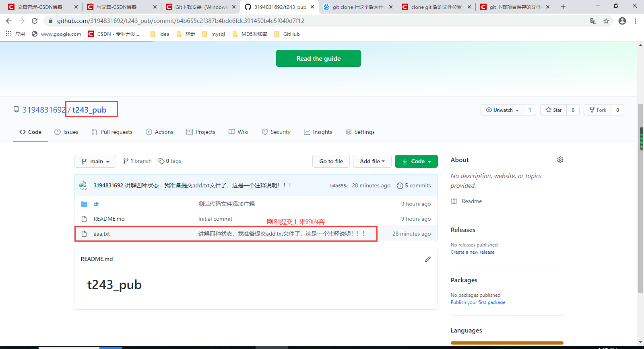
Task: Click the stargazers count of 0
Action: (573, 110)
